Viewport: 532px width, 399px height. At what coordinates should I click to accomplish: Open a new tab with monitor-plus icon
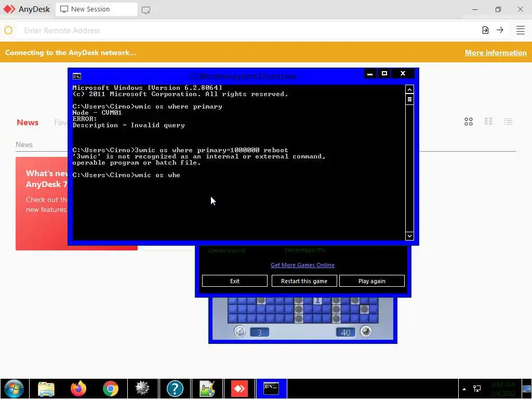pyautogui.click(x=146, y=10)
